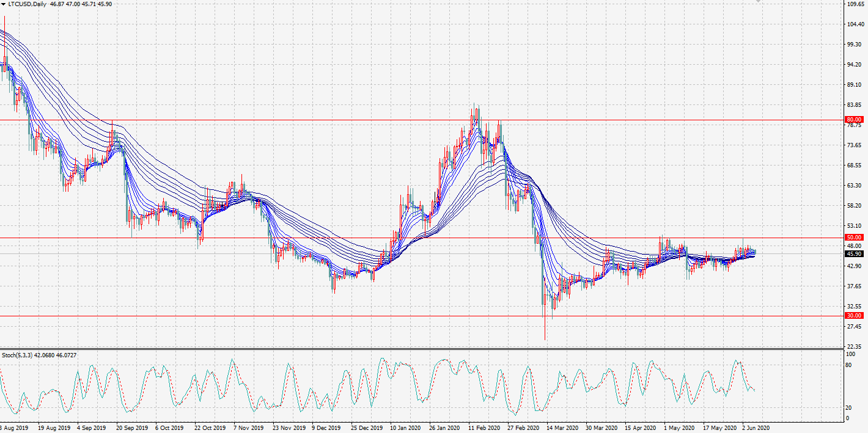This screenshot has height=433, width=868.
Task: Click the 22.35 price scale value
Action: coord(854,346)
